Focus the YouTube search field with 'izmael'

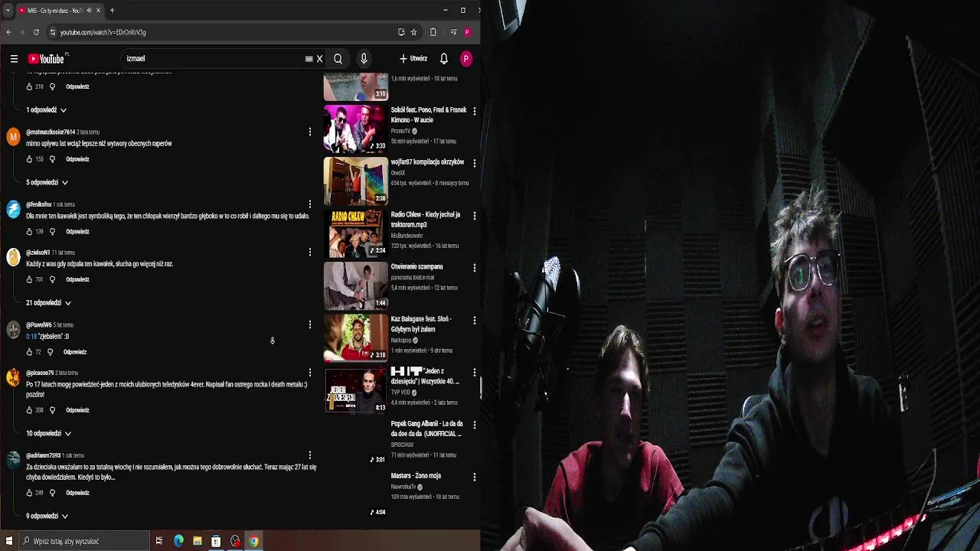point(214,59)
